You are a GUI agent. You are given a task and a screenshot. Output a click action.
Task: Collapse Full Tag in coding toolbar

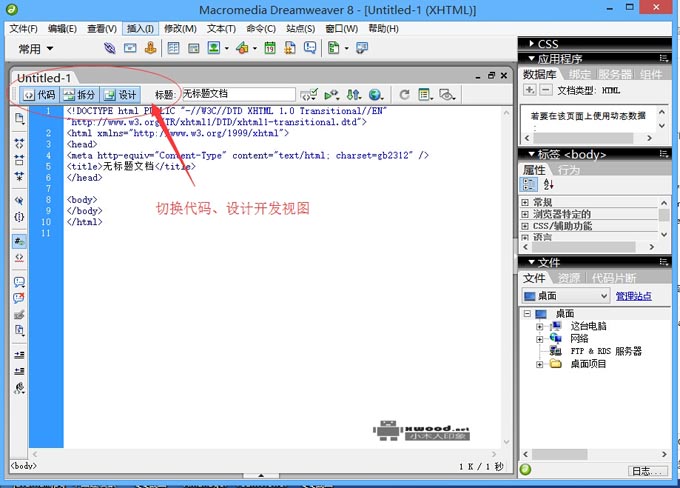tap(19, 143)
